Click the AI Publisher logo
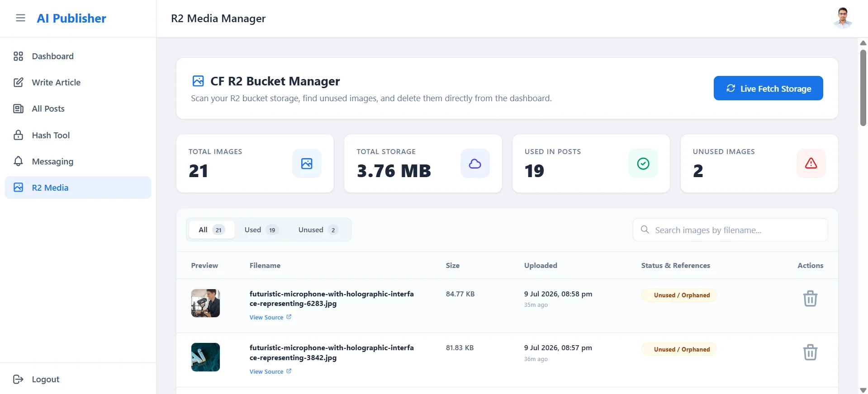868x394 pixels. point(71,18)
